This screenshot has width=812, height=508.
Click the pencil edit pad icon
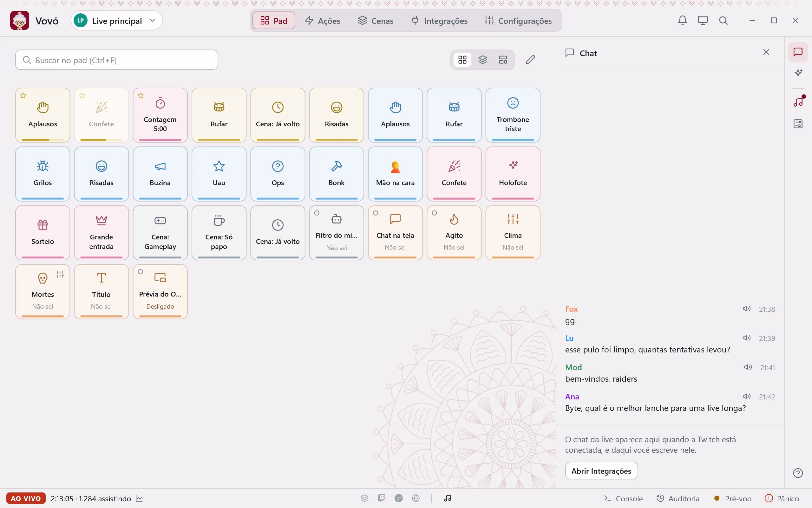pos(530,60)
